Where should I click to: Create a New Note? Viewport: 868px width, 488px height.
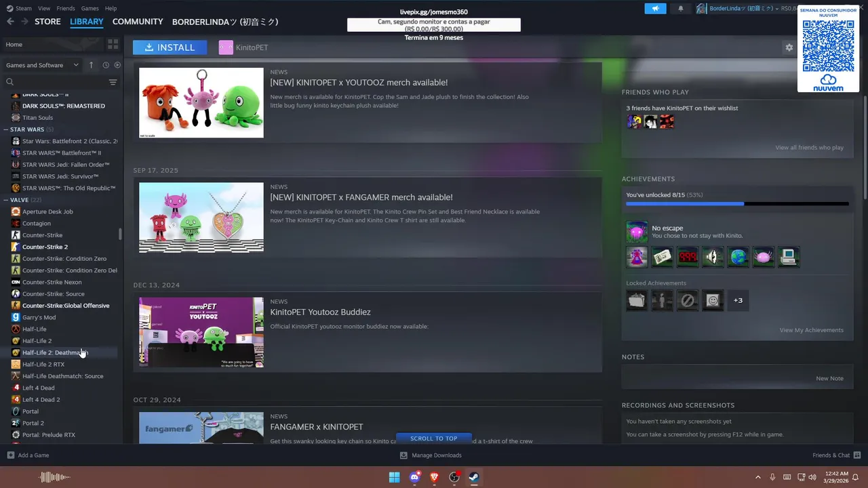tap(829, 378)
